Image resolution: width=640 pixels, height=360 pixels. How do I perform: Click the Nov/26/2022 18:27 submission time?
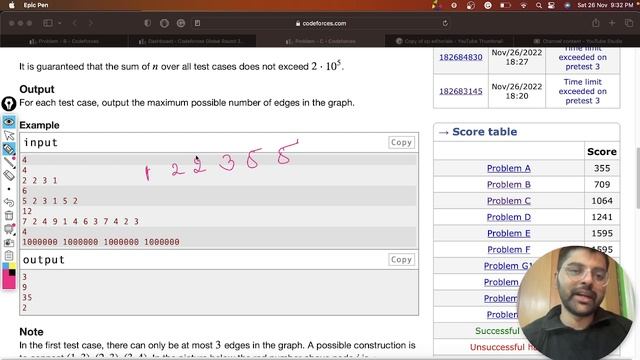517,57
